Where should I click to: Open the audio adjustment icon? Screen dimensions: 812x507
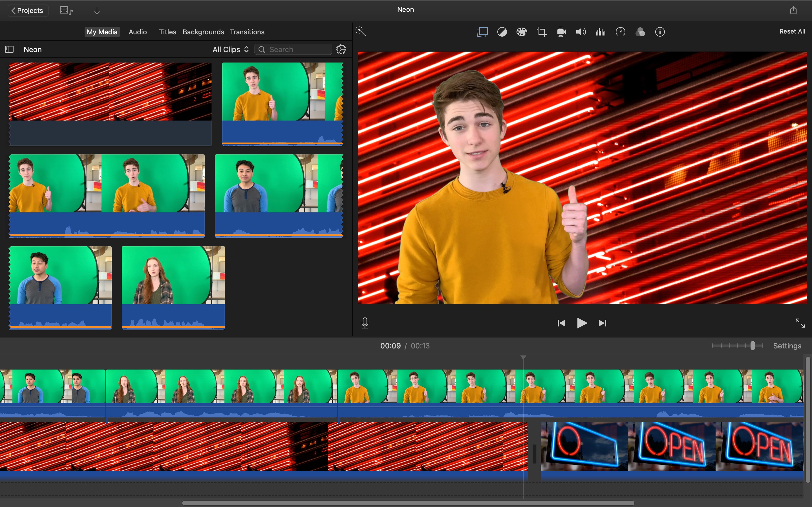[581, 32]
